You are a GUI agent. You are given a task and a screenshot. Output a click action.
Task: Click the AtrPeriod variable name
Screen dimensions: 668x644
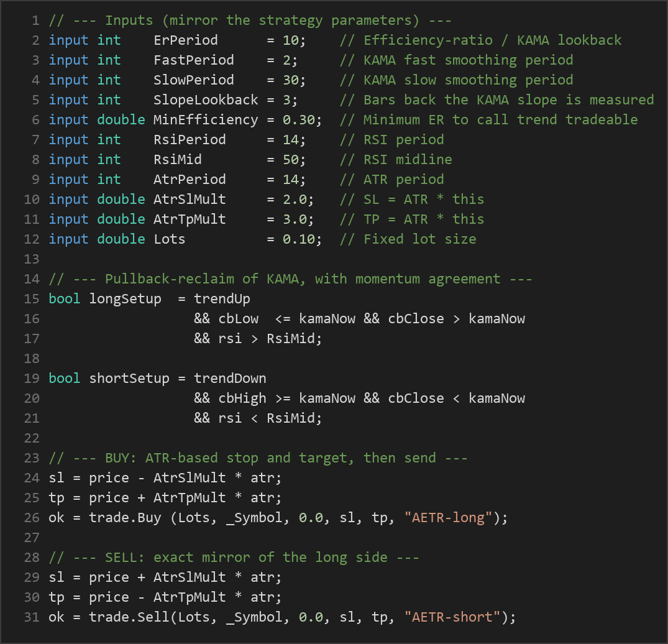coord(190,180)
